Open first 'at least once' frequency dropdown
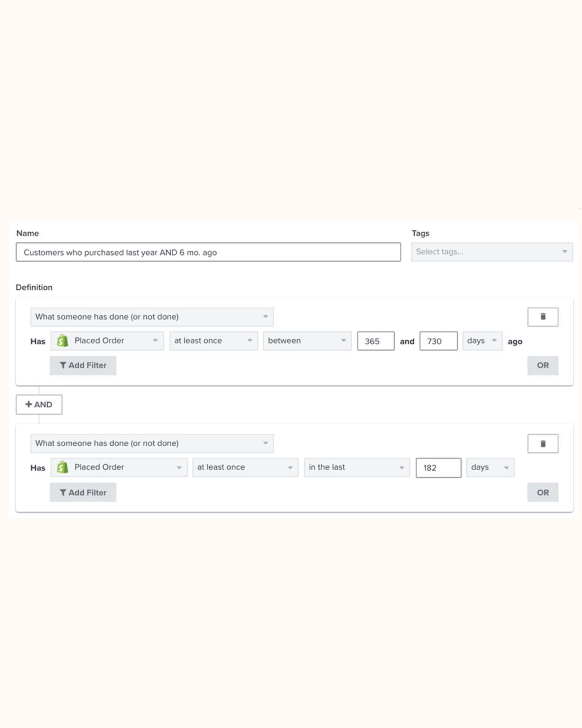This screenshot has width=582, height=728. pos(214,341)
